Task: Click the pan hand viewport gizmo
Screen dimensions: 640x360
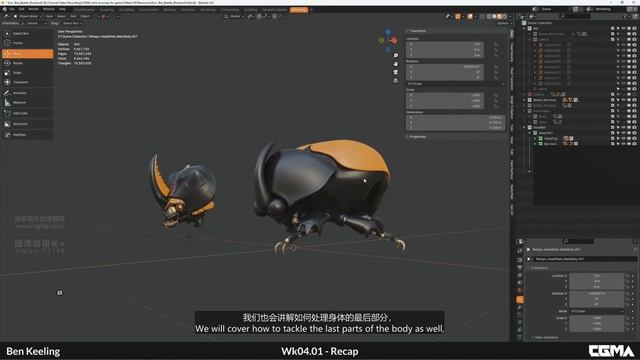Action: 395,64
